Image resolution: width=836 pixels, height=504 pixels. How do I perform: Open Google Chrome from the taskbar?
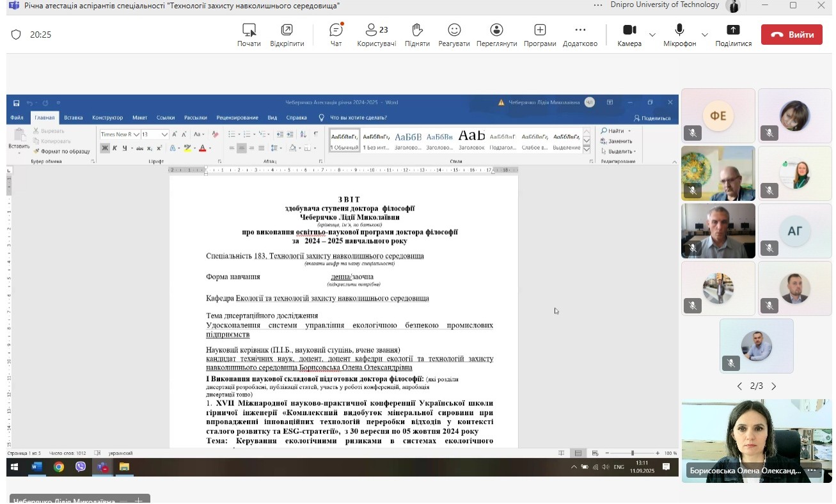[x=59, y=467]
